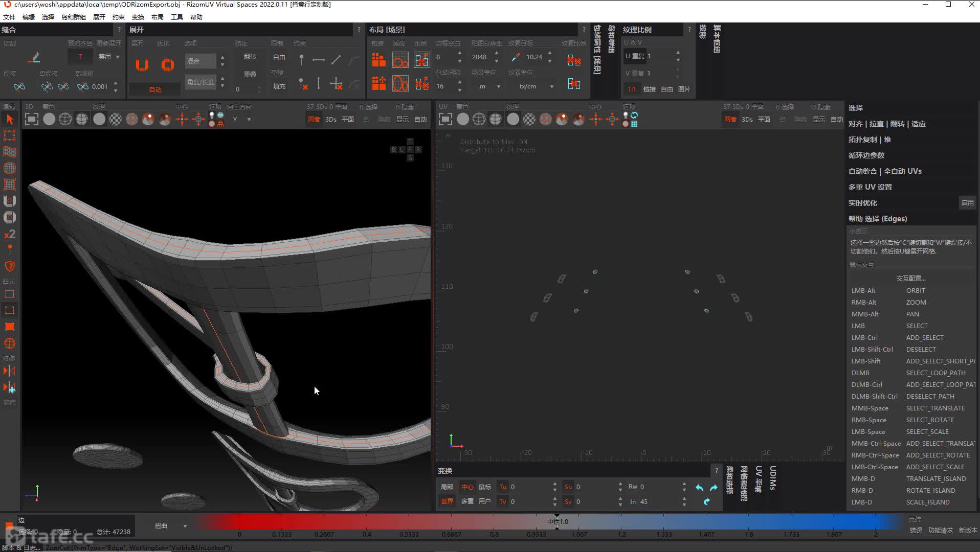The image size is (980, 552).
Task: Click the arrow select tool in left toolbar
Action: pos(10,119)
